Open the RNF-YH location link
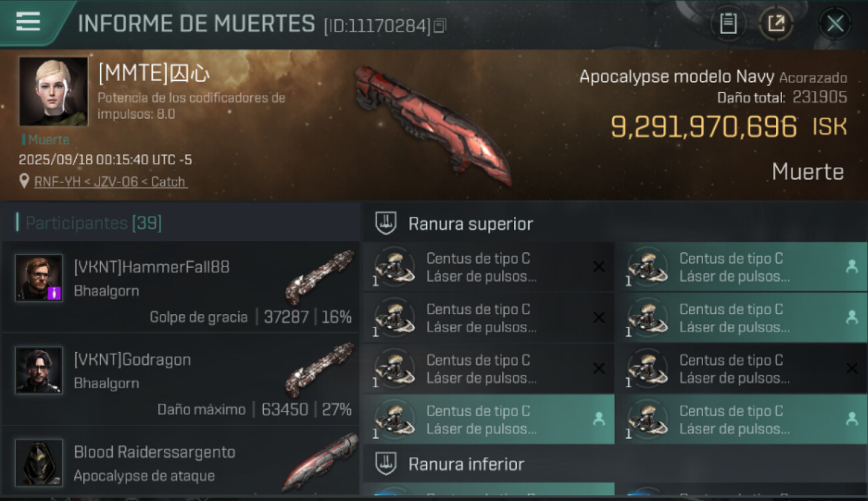The height and width of the screenshot is (501, 868). click(x=111, y=182)
